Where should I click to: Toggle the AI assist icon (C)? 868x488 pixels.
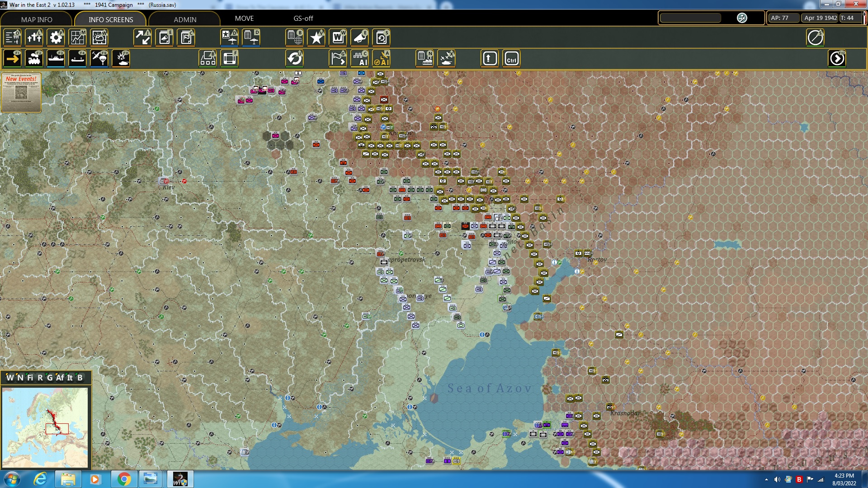(360, 59)
